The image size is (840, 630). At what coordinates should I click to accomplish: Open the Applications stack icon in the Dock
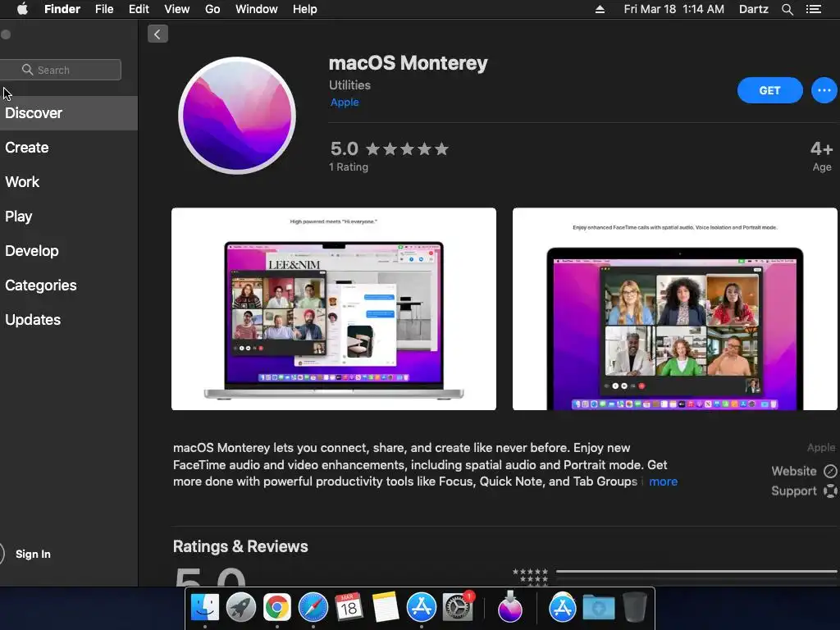563,608
